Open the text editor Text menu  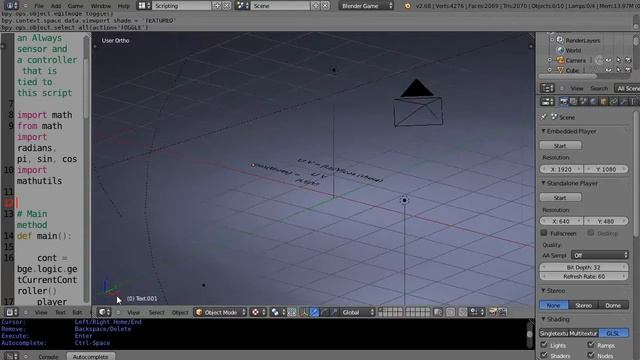(x=60, y=312)
